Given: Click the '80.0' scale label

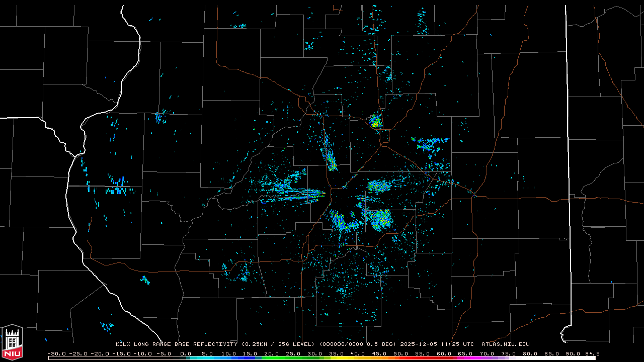Looking at the screenshot, I should (529, 353).
